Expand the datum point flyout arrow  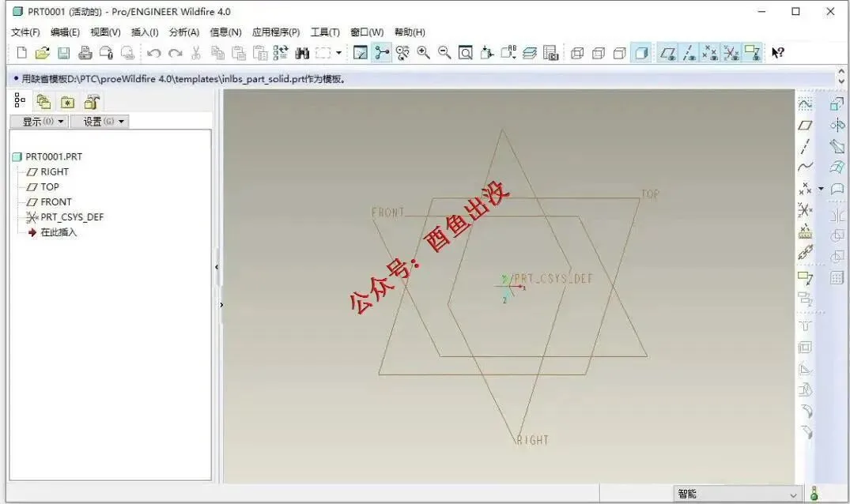tap(821, 188)
